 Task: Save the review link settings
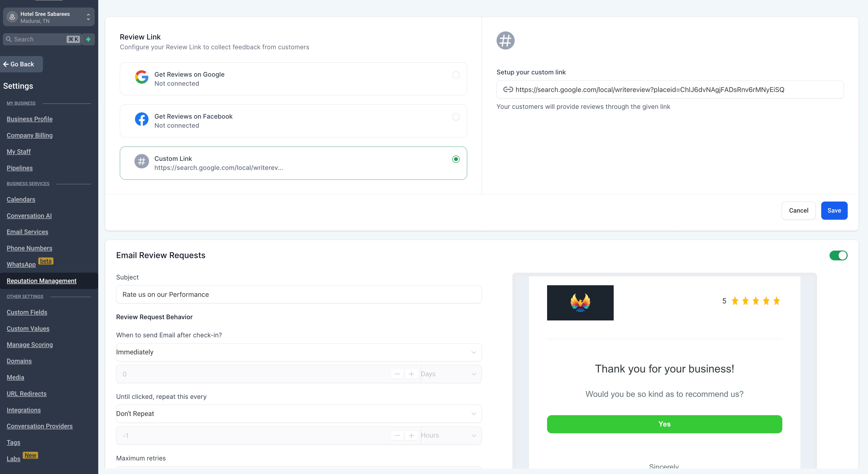834,211
